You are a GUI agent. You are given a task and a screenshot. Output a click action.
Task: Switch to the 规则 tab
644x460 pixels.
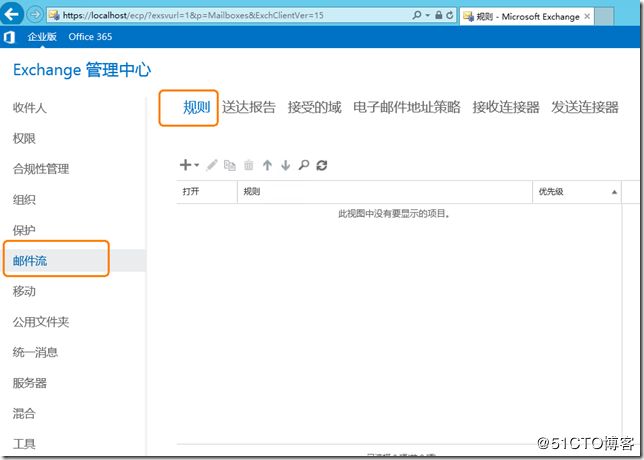196,108
